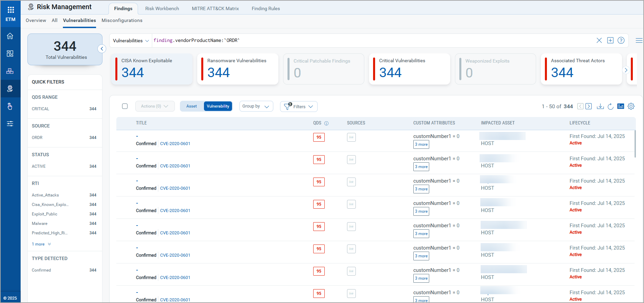Click the save query plus icon

click(x=610, y=41)
